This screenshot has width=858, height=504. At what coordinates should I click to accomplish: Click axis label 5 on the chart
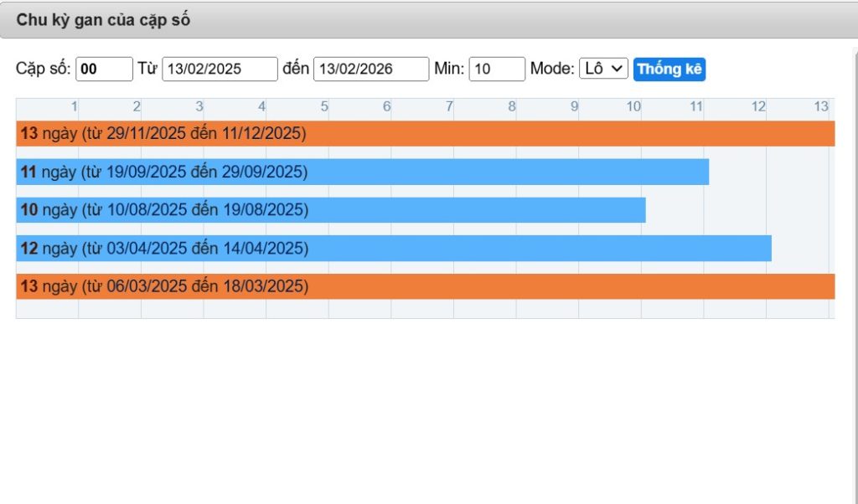[324, 106]
